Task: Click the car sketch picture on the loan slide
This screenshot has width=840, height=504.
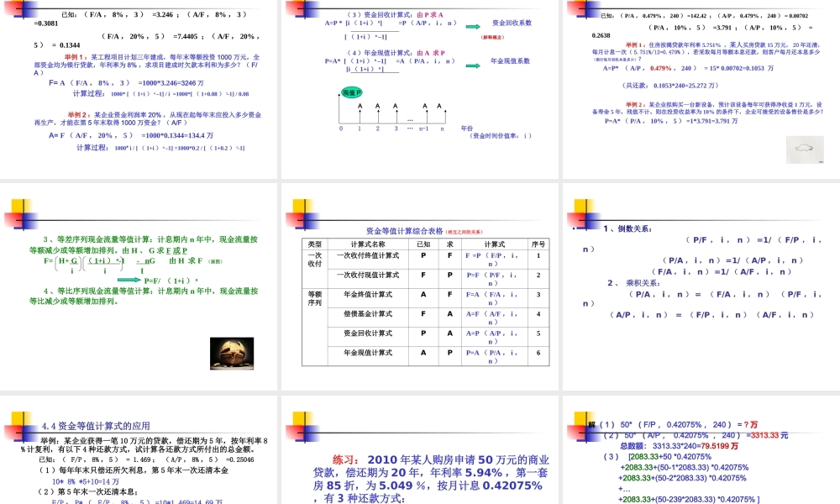Action: click(x=805, y=150)
